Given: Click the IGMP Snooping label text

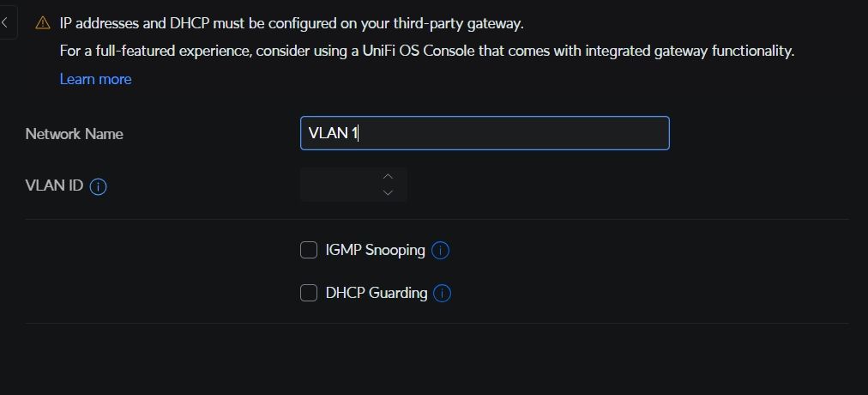Looking at the screenshot, I should click(375, 251).
